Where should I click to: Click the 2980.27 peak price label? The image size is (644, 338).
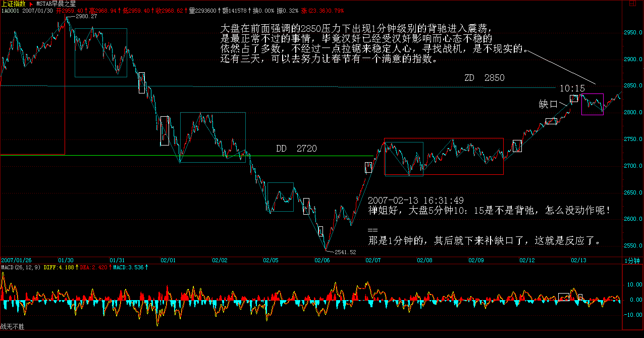(86, 17)
